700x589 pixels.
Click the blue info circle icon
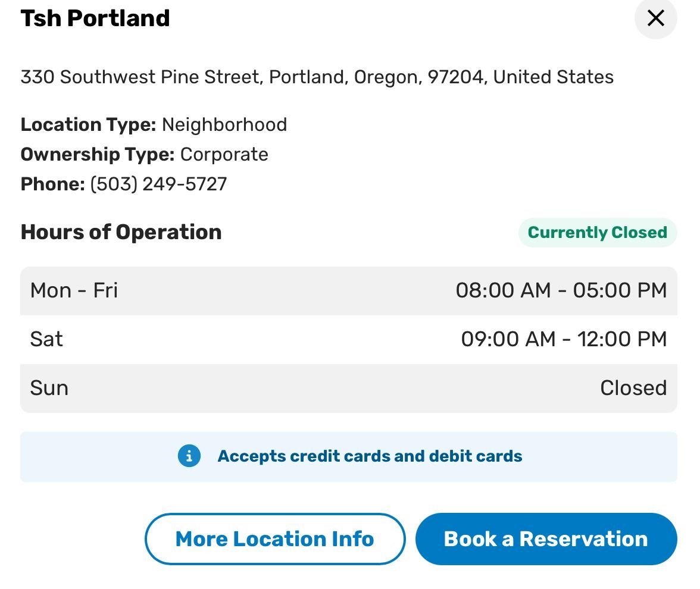(189, 456)
